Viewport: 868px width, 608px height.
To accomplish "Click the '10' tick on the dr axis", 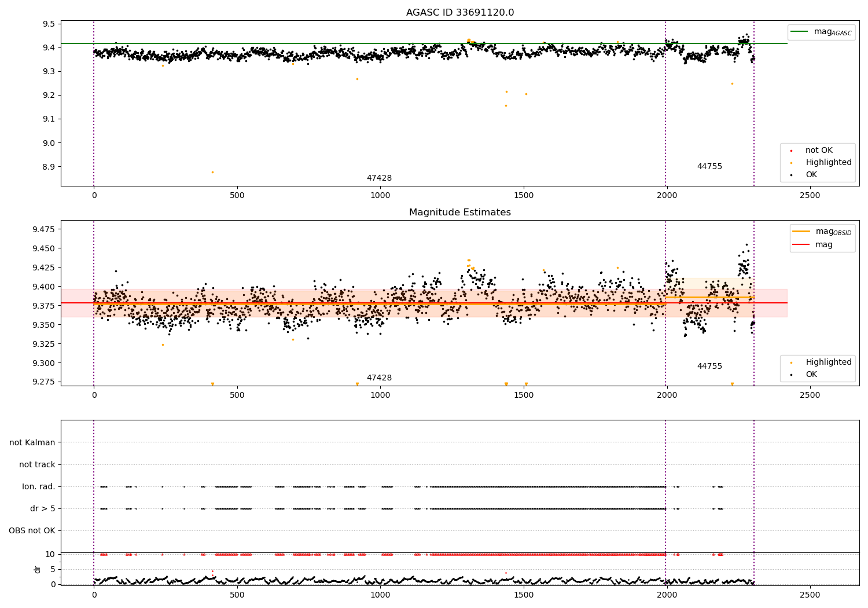I will (x=50, y=555).
